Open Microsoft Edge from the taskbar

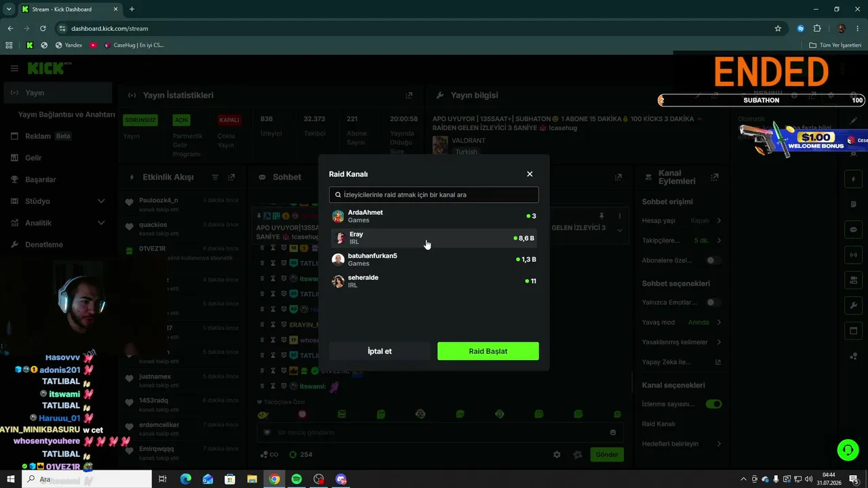(186, 479)
